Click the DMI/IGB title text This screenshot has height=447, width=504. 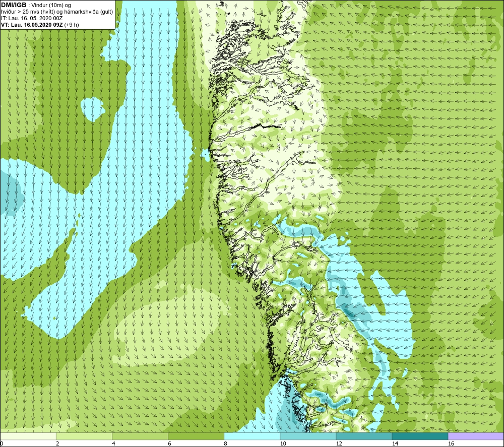point(14,5)
